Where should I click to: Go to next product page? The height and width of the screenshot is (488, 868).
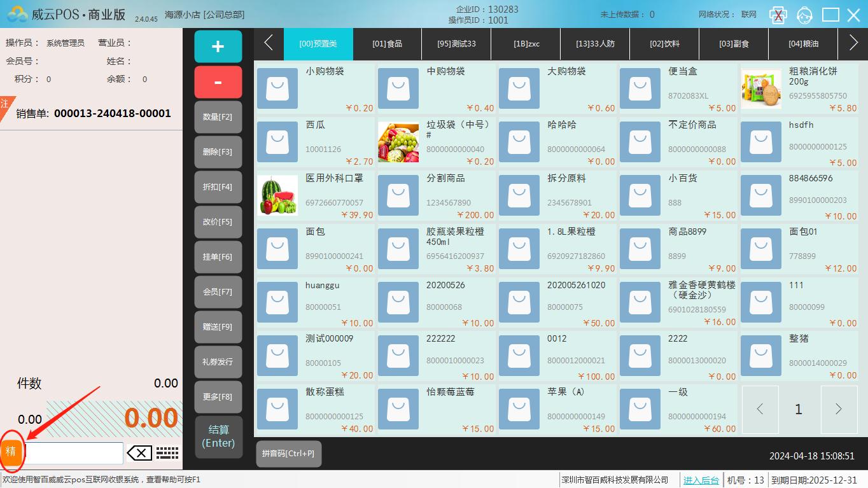(x=838, y=409)
